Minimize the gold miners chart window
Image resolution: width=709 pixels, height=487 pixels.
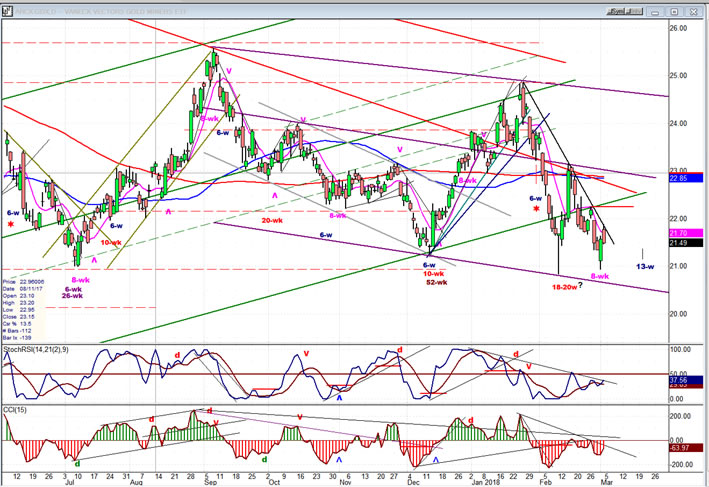coord(656,12)
